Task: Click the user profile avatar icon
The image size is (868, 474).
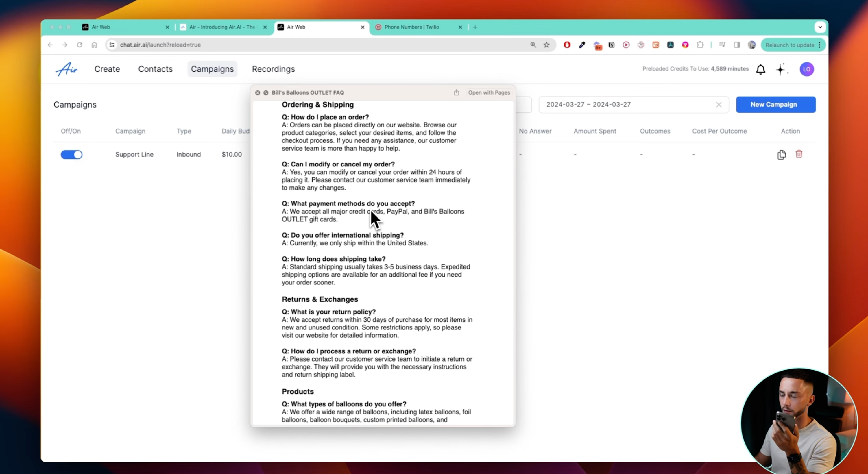Action: coord(807,69)
